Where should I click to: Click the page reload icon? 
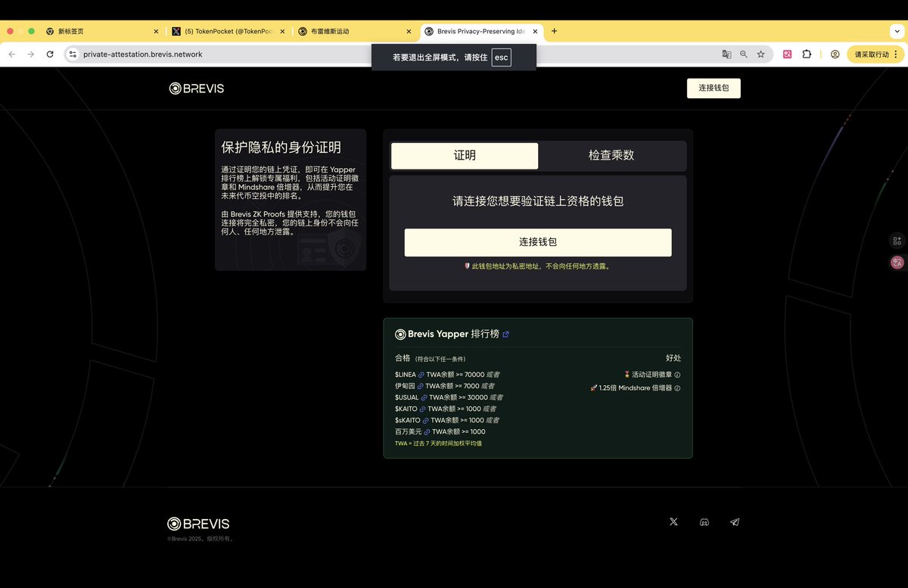48,54
